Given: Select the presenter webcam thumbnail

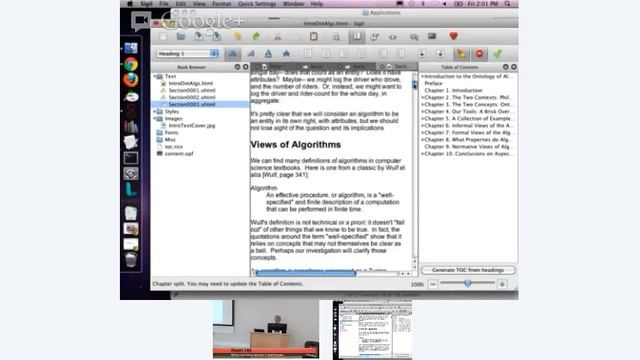Looking at the screenshot, I should 266,329.
